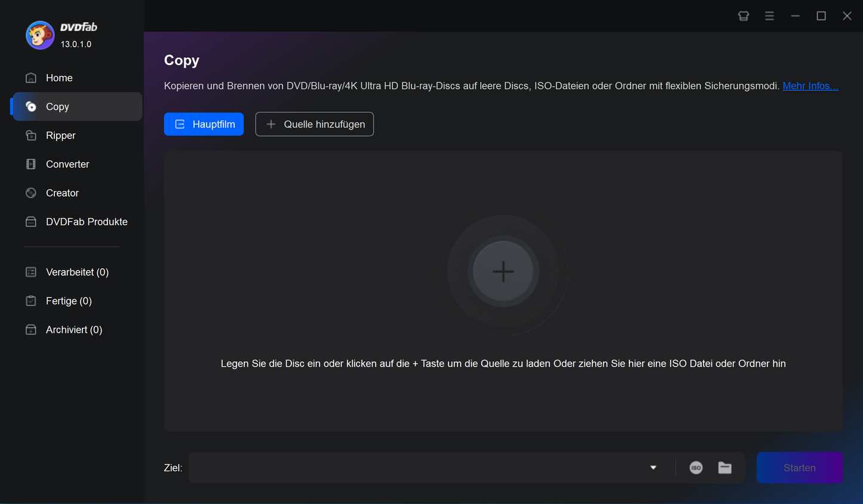Switch to the Creator module
The height and width of the screenshot is (504, 863).
62,193
